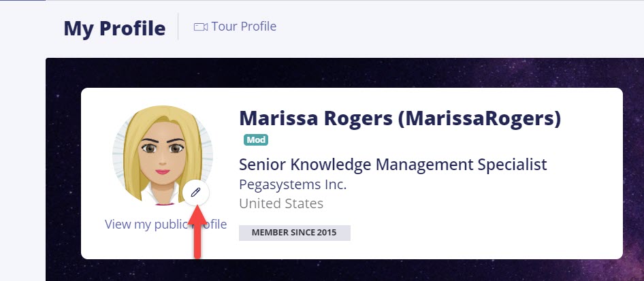Click the light gray margin left of the banner
The image size is (644, 281).
[x=22, y=164]
